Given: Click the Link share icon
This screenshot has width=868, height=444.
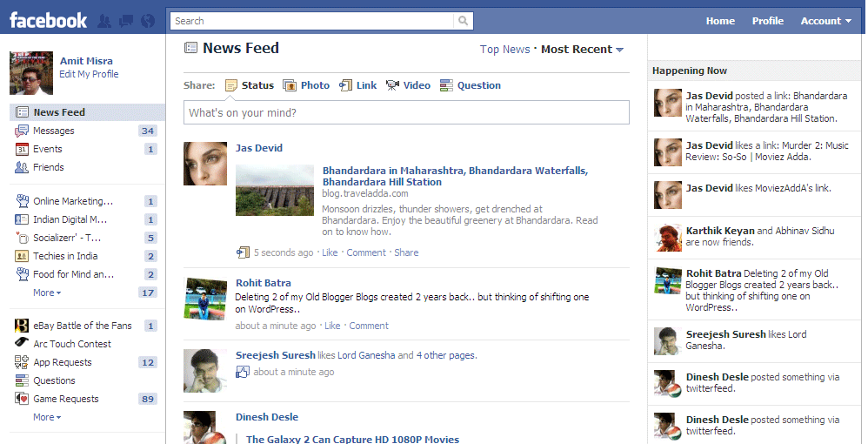Looking at the screenshot, I should click(345, 85).
